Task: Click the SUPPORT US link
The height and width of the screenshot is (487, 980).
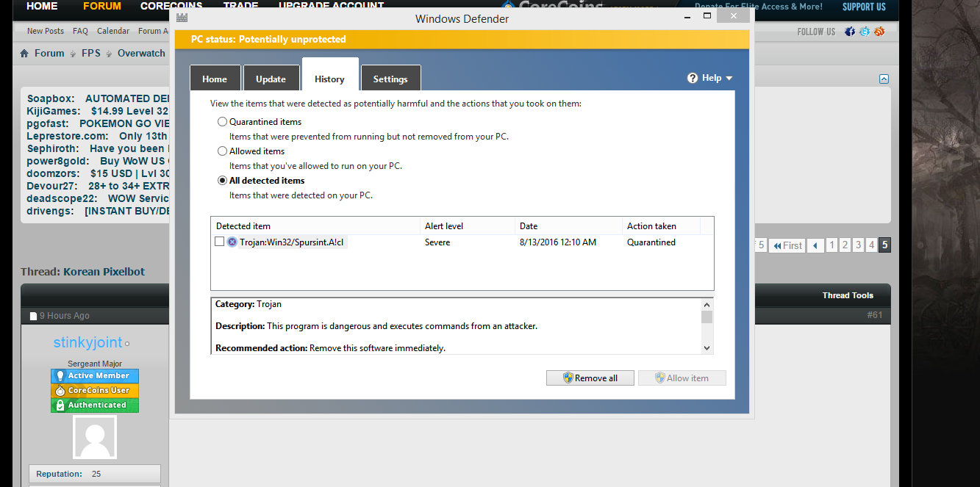Action: pos(864,7)
